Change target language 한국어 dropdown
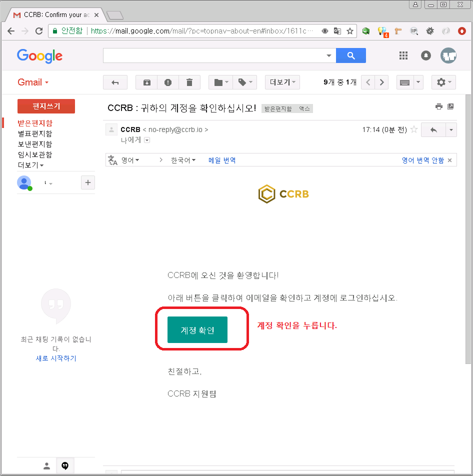Screen dimensions: 473x476 183,160
